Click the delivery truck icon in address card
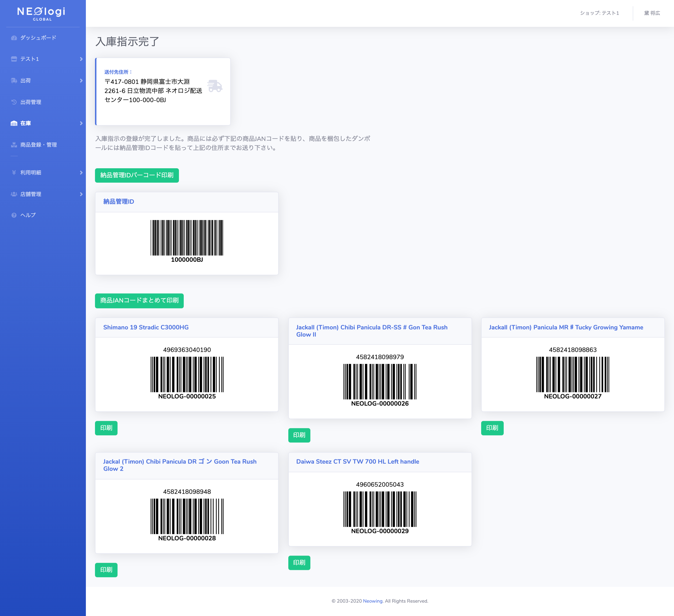Screen dimensions: 674x616 pyautogui.click(x=215, y=86)
